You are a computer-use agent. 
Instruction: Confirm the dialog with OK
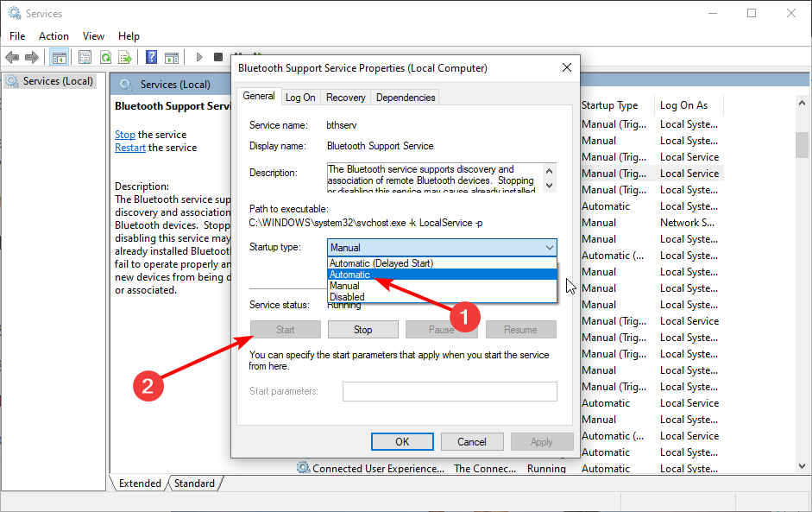[x=402, y=441]
